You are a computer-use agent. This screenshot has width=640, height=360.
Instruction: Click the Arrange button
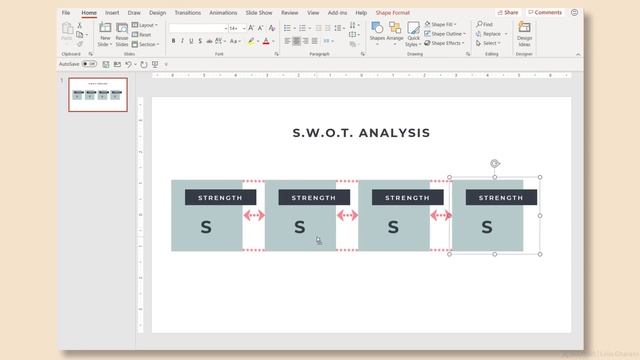point(395,33)
